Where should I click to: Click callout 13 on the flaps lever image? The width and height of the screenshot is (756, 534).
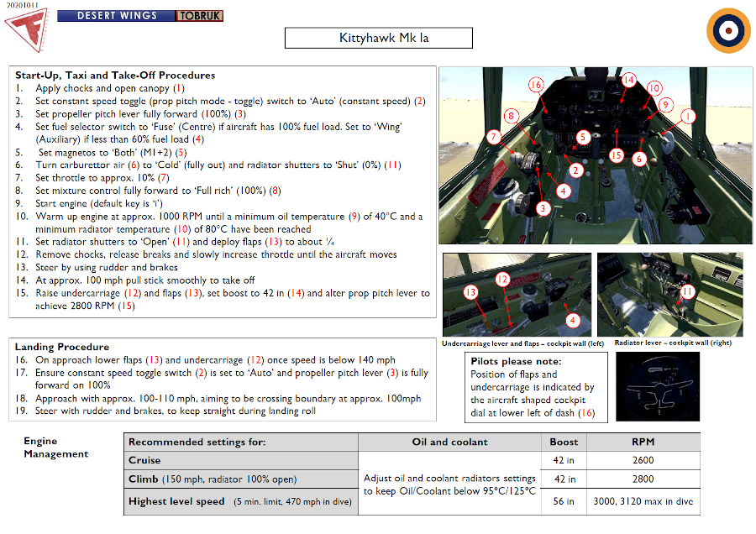(471, 292)
